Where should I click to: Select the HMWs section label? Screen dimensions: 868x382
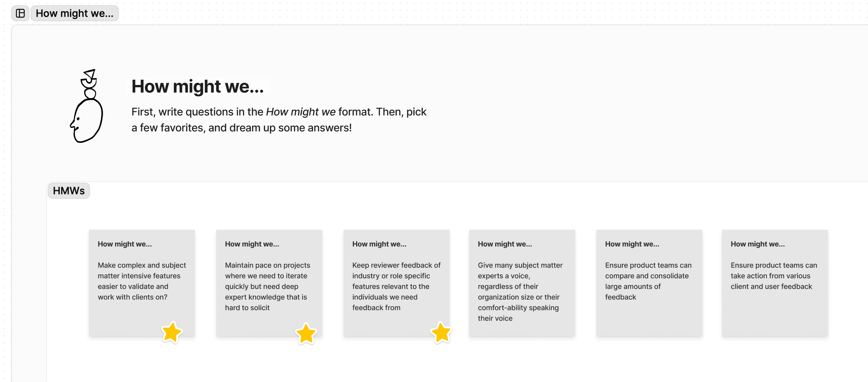[69, 191]
